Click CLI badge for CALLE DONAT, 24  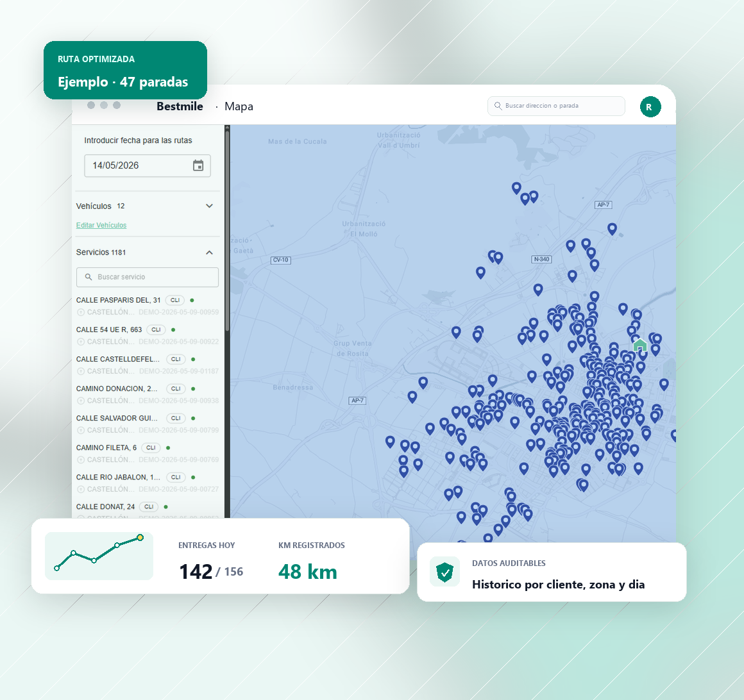coord(149,506)
